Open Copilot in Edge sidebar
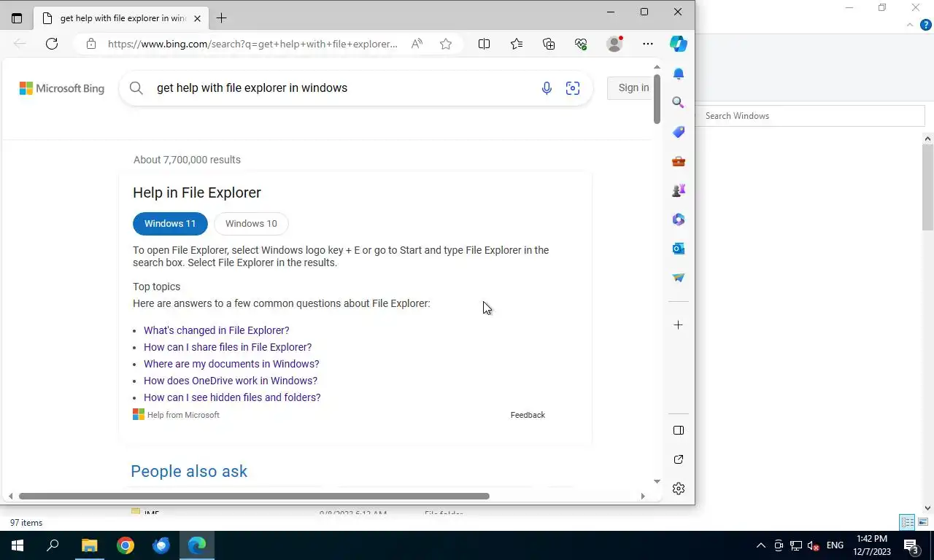Viewport: 934px width, 560px height. (x=679, y=44)
